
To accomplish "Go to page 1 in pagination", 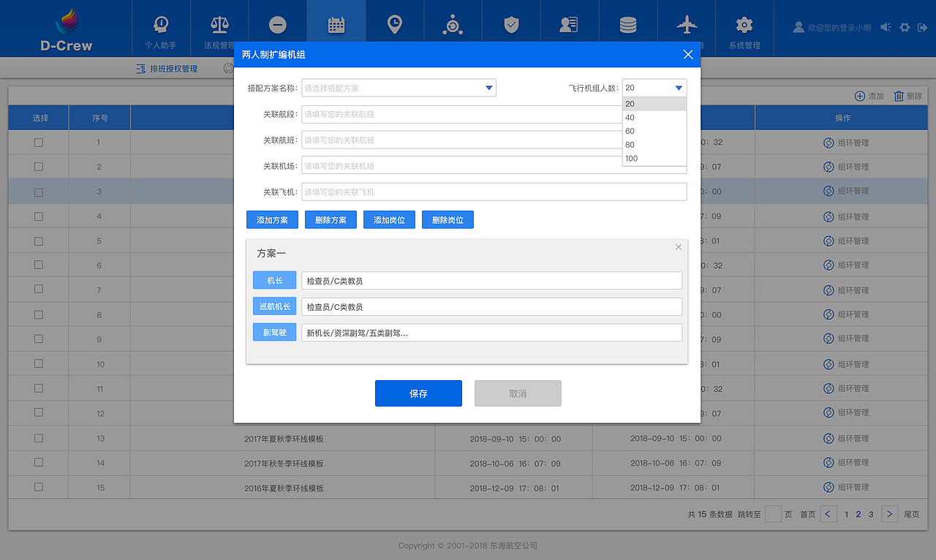I will click(x=847, y=515).
